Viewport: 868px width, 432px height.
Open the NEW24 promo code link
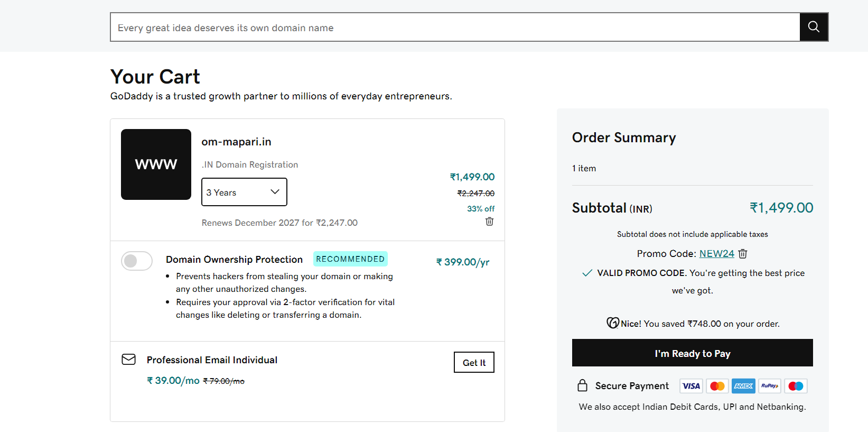(716, 254)
